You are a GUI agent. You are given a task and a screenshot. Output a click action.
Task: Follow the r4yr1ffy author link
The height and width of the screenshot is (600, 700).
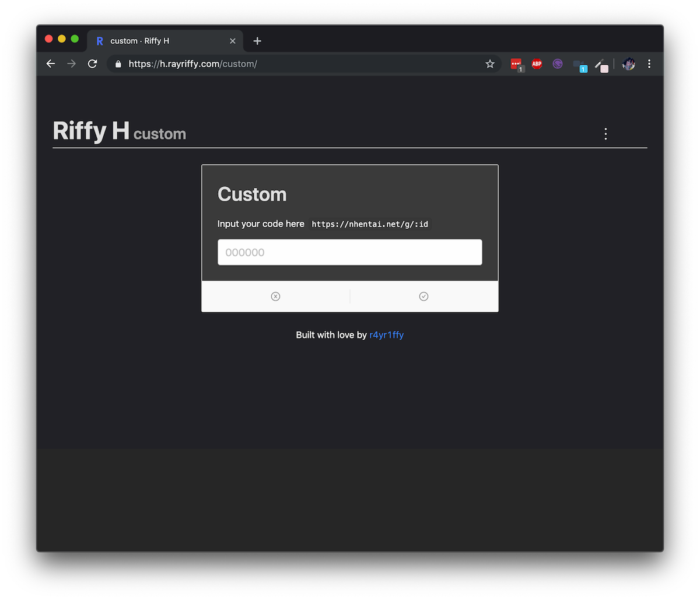387,335
